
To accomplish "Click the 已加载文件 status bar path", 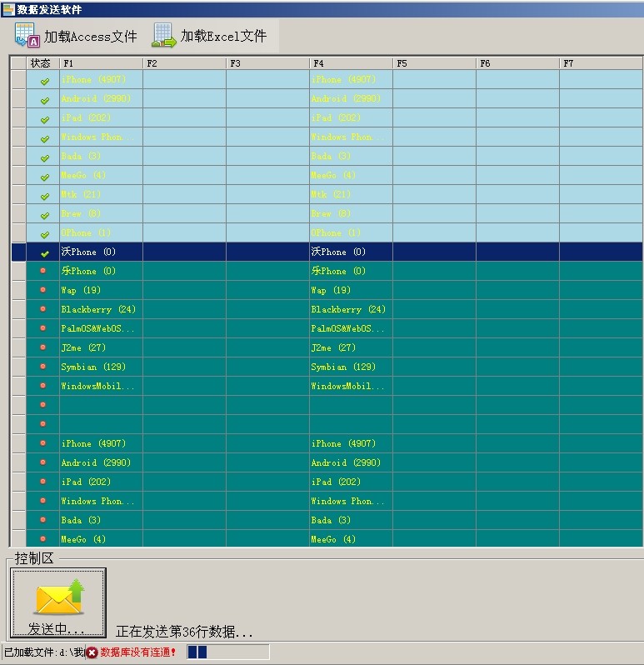I will point(44,652).
